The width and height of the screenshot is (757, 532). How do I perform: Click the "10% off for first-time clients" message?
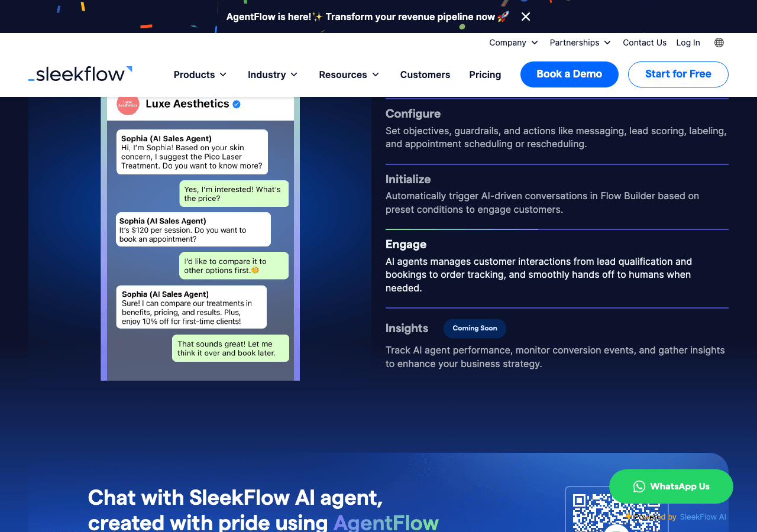192,307
